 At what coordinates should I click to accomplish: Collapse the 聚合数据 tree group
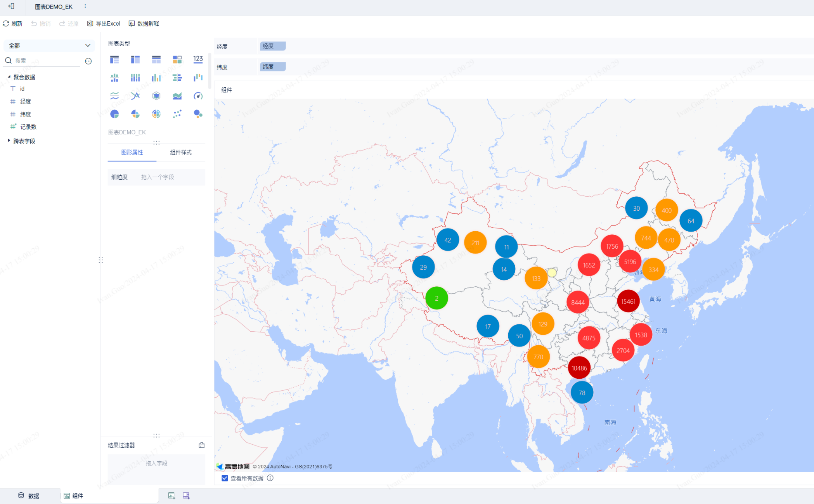9,77
